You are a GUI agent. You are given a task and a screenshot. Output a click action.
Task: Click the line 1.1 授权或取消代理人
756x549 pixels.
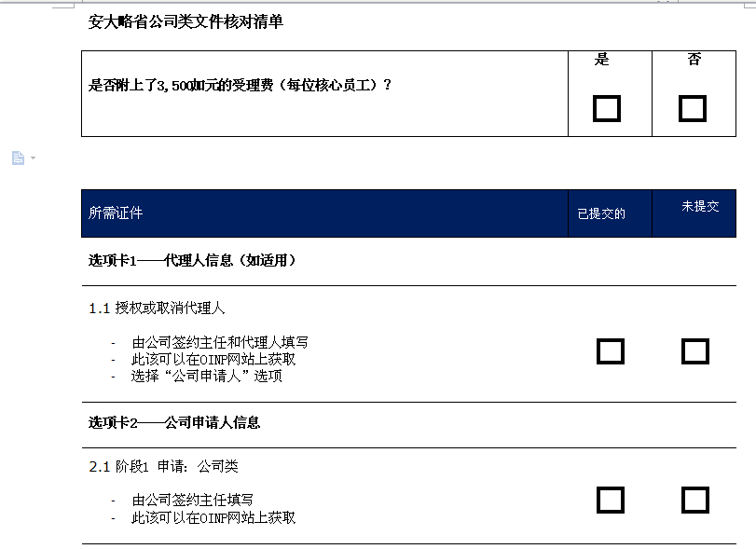157,308
